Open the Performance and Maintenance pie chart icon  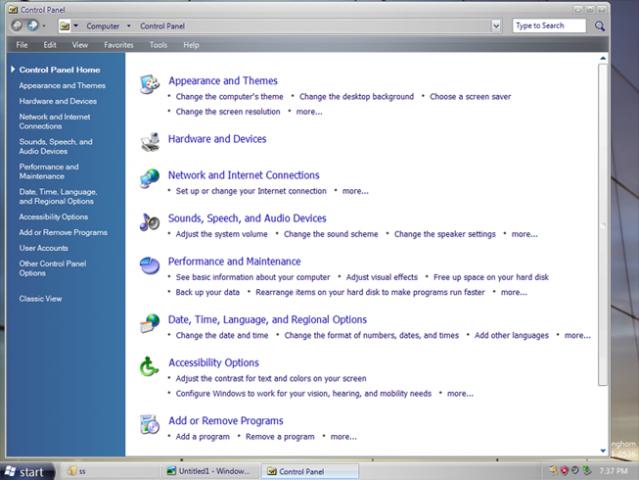click(150, 266)
